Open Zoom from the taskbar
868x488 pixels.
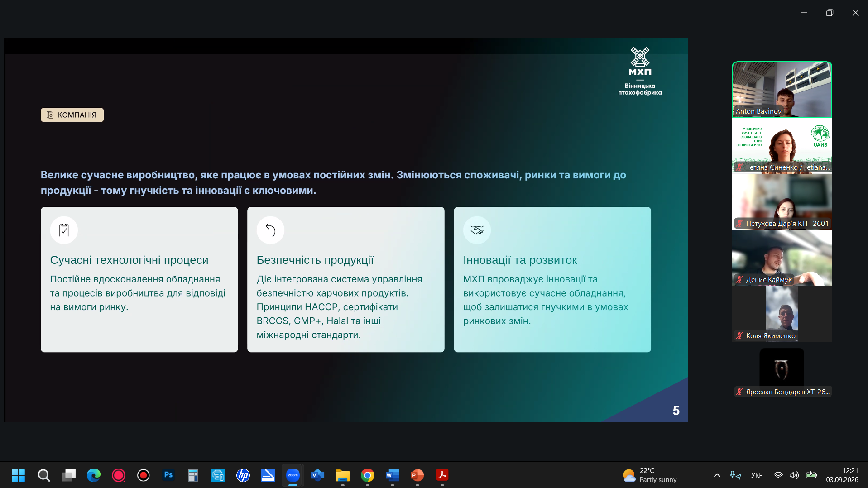tap(293, 475)
